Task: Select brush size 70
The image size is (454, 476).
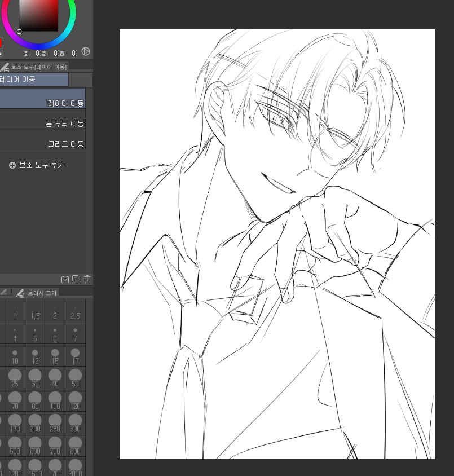Action: point(15,400)
